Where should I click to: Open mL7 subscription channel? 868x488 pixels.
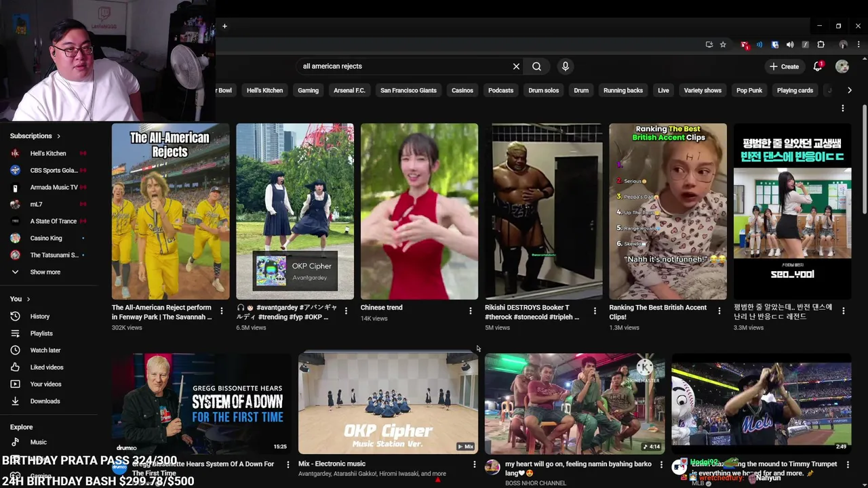click(x=48, y=204)
